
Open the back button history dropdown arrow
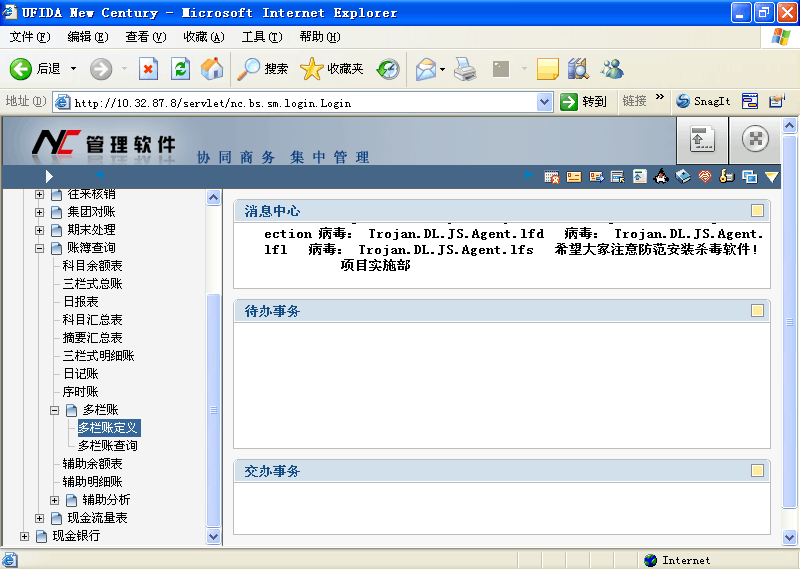(x=73, y=68)
